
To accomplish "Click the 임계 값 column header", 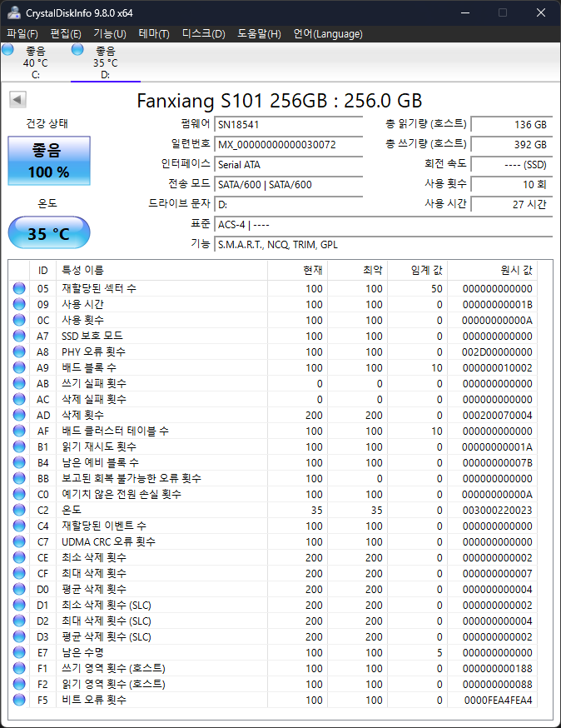I will (x=418, y=270).
